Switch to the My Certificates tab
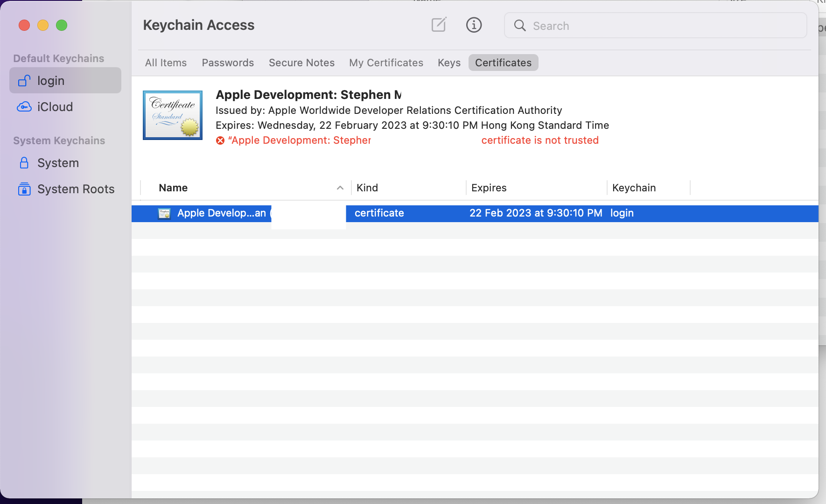 [x=386, y=63]
